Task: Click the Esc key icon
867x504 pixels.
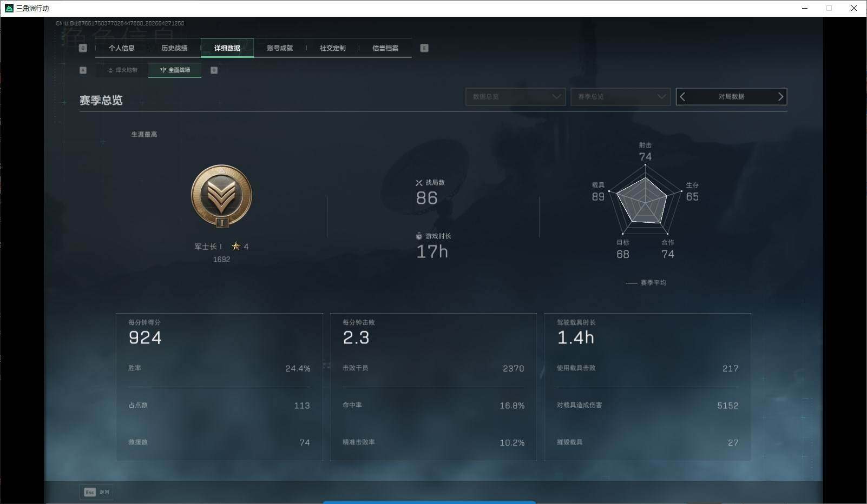Action: [x=90, y=492]
